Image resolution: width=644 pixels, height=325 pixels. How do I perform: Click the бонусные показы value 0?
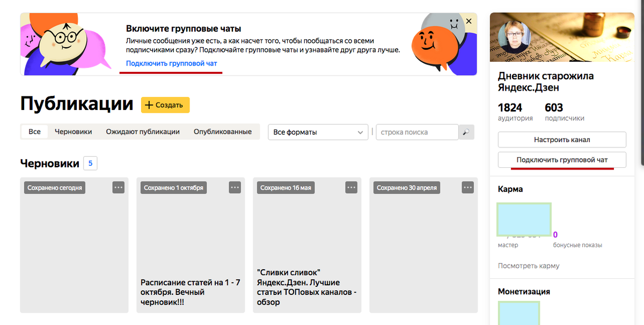[x=555, y=234]
